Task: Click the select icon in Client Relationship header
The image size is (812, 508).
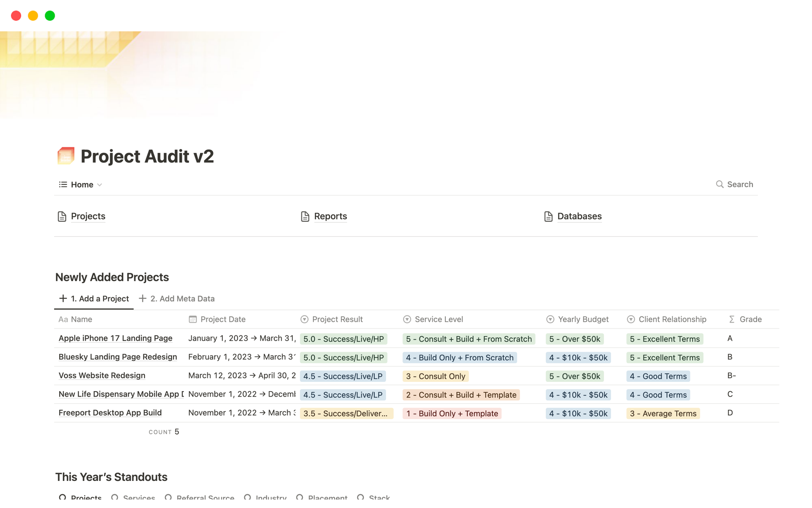Action: [631, 319]
